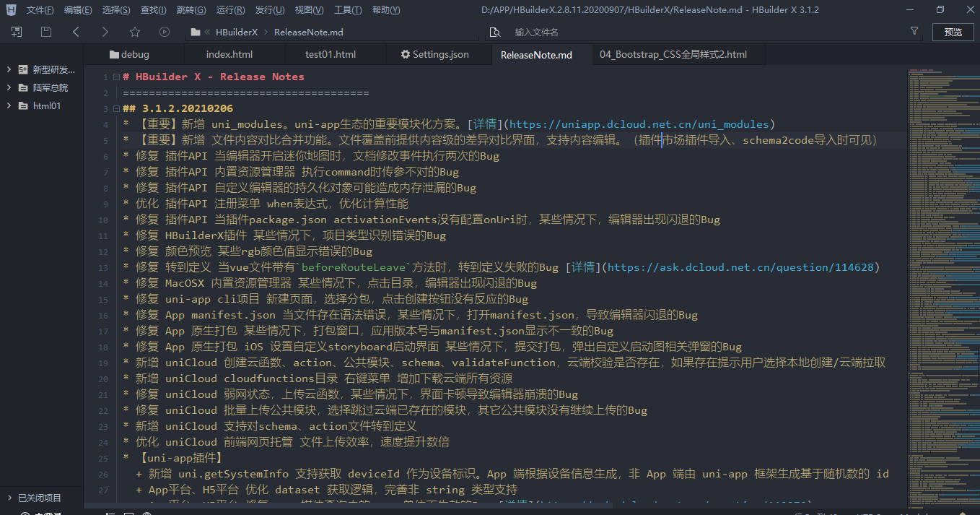Click the filter funnel icon
Screen dimensions: 980x515
pyautogui.click(x=914, y=32)
